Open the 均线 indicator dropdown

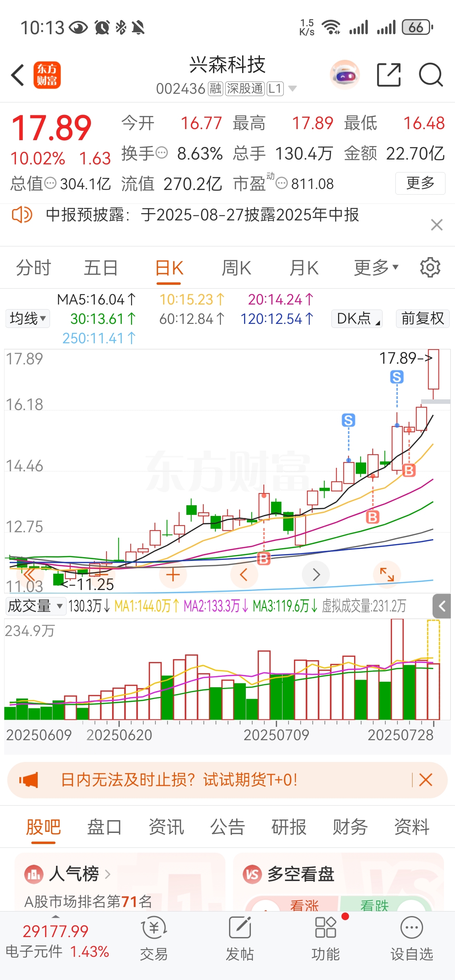click(x=27, y=318)
